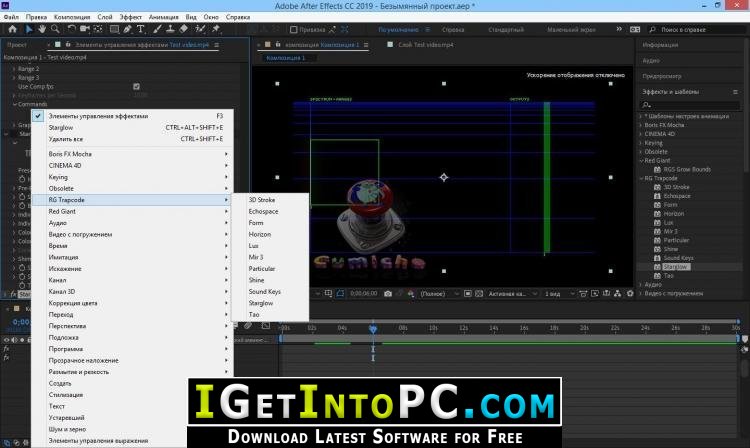Open the Эффект menu in menu bar
This screenshot has height=448, width=750.
pyautogui.click(x=131, y=17)
